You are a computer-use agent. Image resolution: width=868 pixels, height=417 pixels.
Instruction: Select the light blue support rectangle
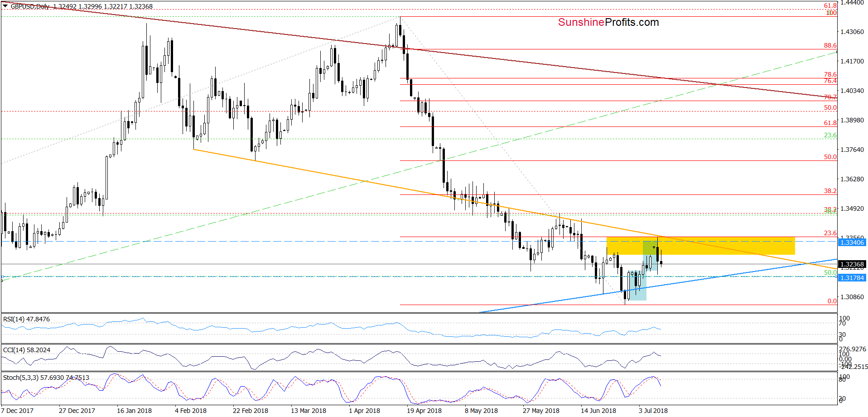point(637,286)
